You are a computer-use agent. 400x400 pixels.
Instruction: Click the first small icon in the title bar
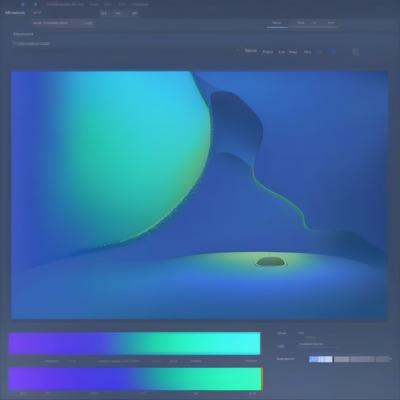pyautogui.click(x=23, y=4)
